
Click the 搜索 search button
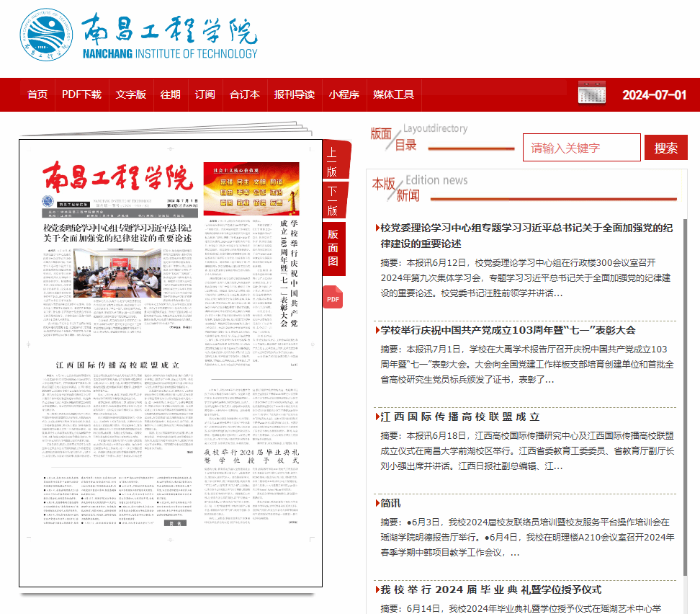(665, 148)
